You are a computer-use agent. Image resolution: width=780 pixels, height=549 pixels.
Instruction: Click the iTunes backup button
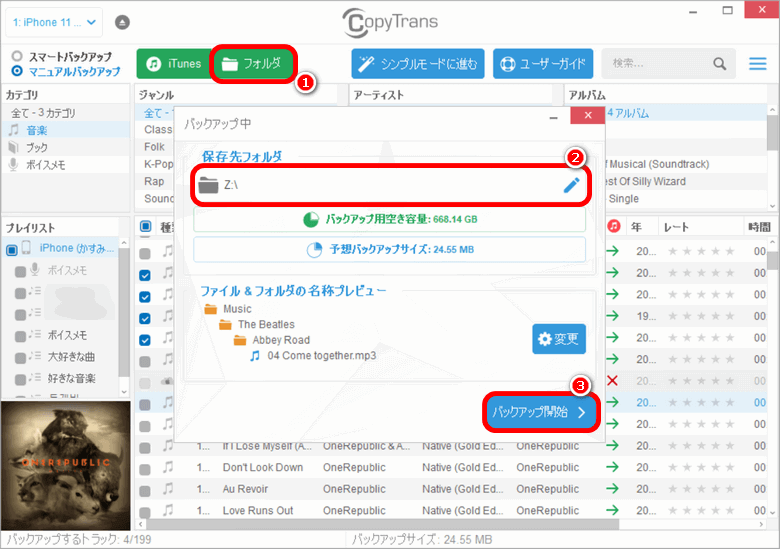pos(174,64)
